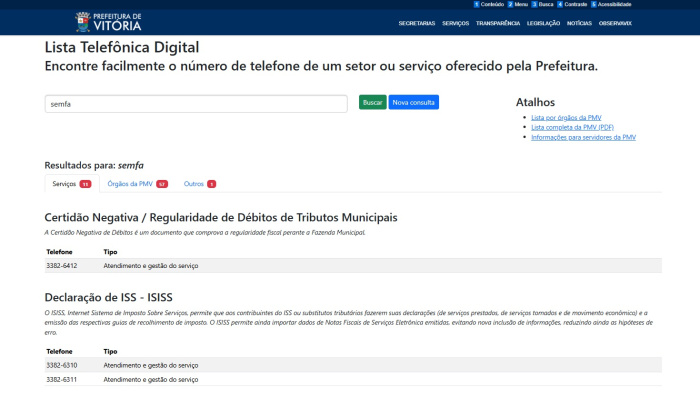Open the Serviços navigation menu
This screenshot has width=700, height=397.
455,23
